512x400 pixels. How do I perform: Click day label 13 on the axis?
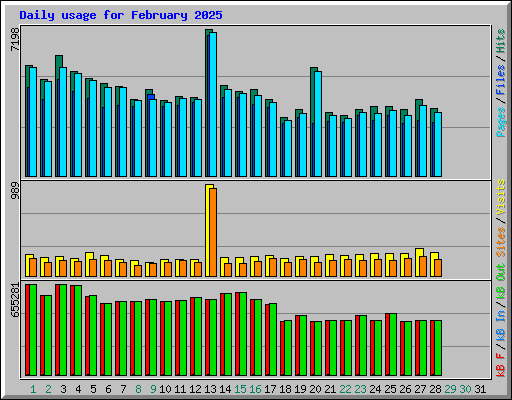point(210,389)
